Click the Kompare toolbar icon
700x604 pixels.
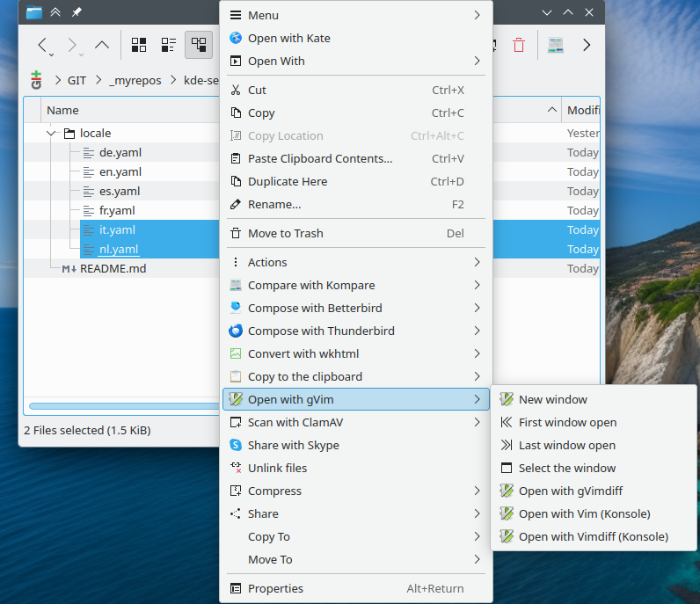pos(556,45)
